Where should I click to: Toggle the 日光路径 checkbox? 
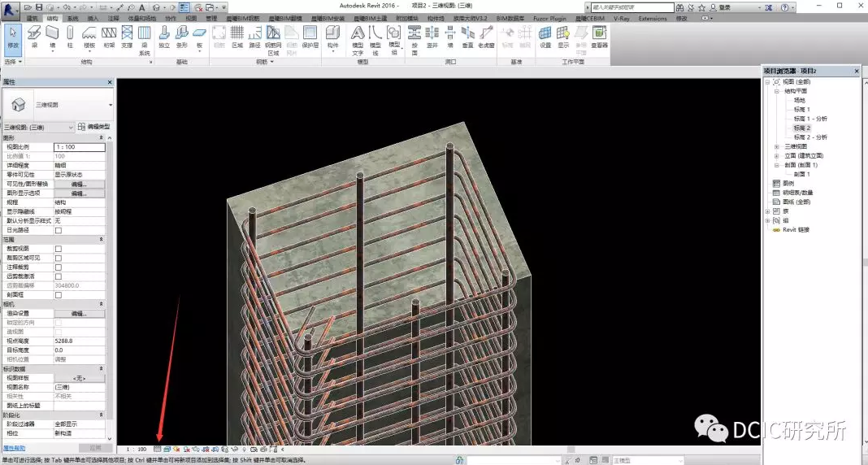[59, 230]
